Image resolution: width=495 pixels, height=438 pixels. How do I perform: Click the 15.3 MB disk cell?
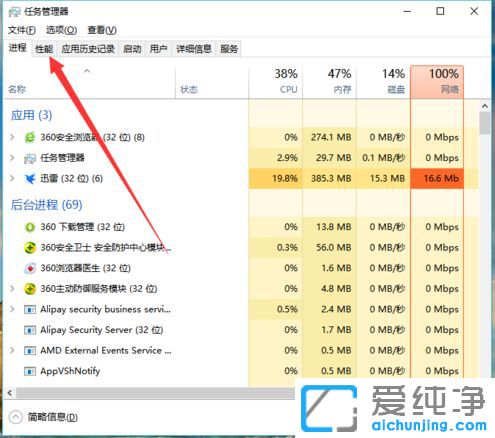click(383, 179)
